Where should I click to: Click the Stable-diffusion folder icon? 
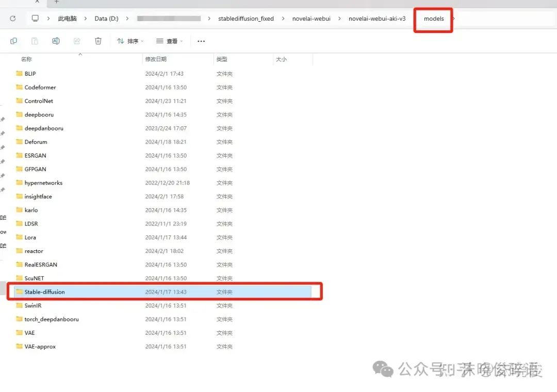[x=19, y=292]
